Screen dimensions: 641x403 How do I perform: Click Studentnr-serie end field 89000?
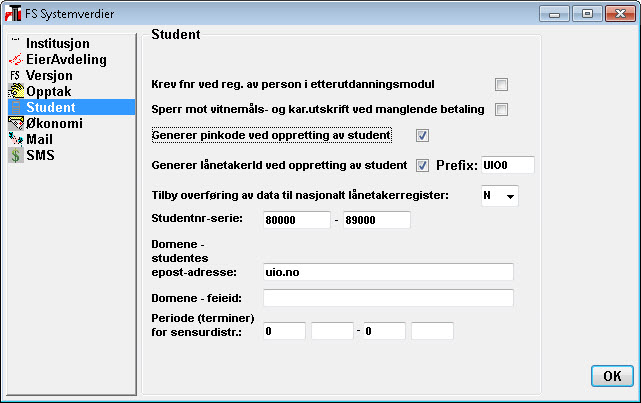(377, 220)
